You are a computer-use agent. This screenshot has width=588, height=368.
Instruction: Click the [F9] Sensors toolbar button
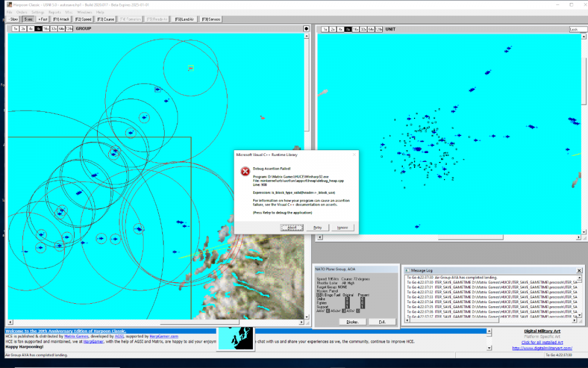211,19
